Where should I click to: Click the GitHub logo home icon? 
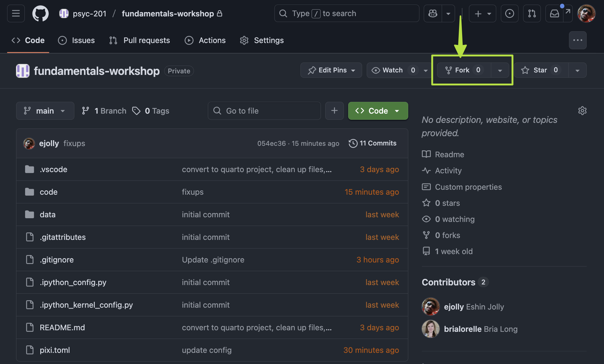41,14
